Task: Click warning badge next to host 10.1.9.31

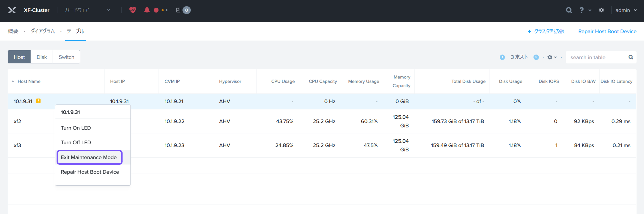Action: (38, 101)
